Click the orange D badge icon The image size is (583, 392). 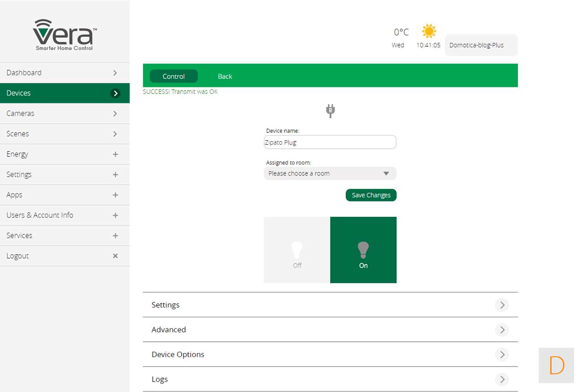[x=556, y=365]
